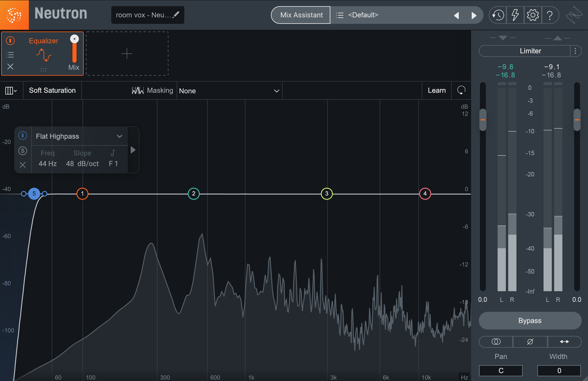The image size is (588, 381).
Task: Toggle the Limiter button
Action: pyautogui.click(x=525, y=51)
